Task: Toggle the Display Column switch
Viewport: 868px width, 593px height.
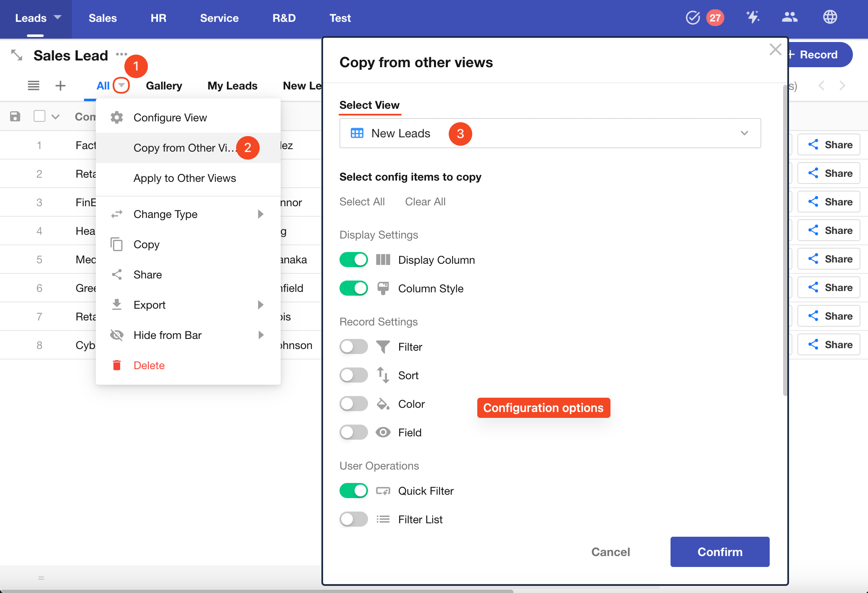Action: pyautogui.click(x=353, y=260)
